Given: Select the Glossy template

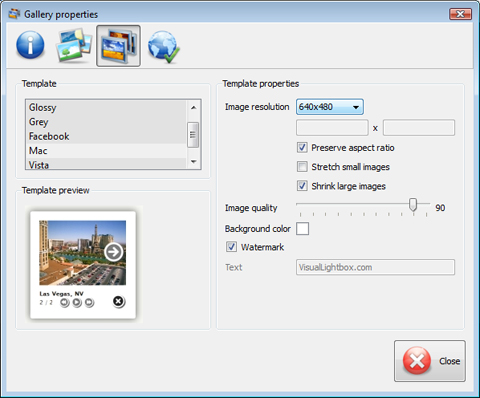Looking at the screenshot, I should [106, 107].
